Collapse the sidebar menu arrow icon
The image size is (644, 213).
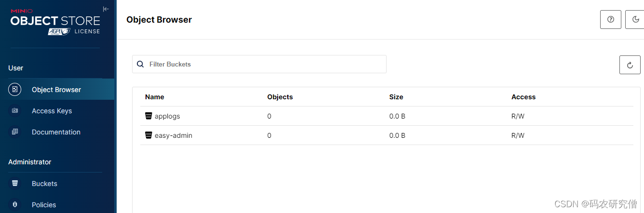coord(106,9)
